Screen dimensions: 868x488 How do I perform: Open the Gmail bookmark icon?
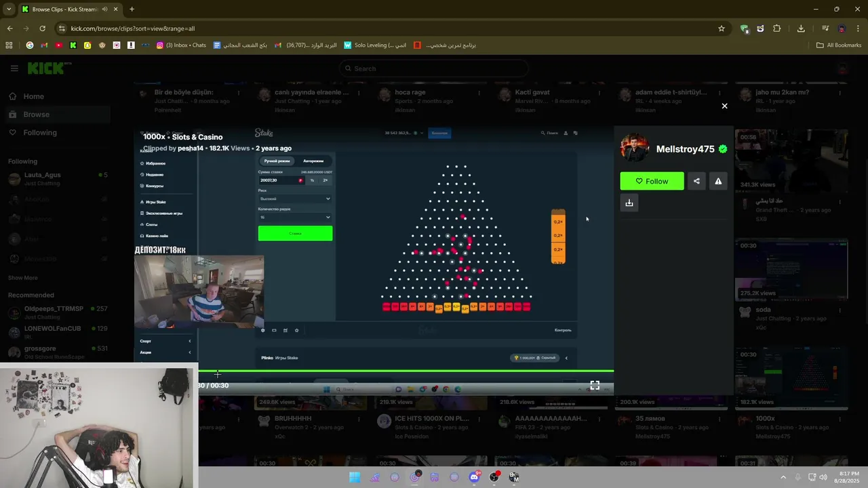[44, 45]
